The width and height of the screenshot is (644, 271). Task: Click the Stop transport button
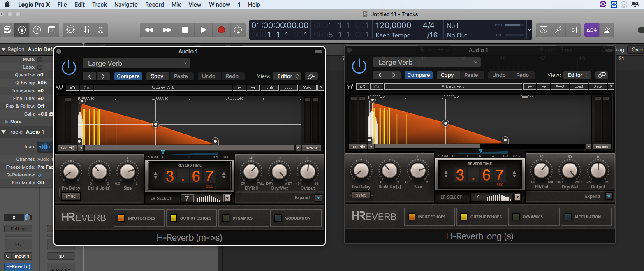click(185, 30)
